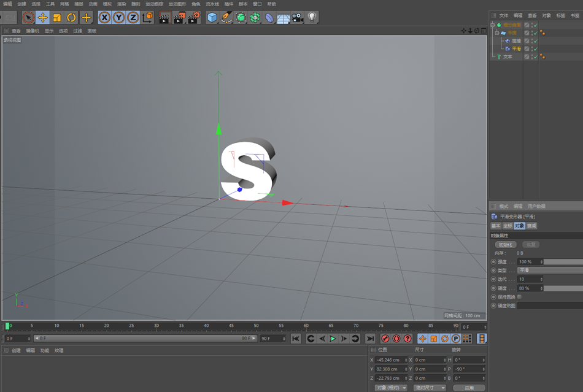Open the 绝对尺寸 size mode dropdown
Viewport: 583px width, 392px height.
click(x=430, y=388)
